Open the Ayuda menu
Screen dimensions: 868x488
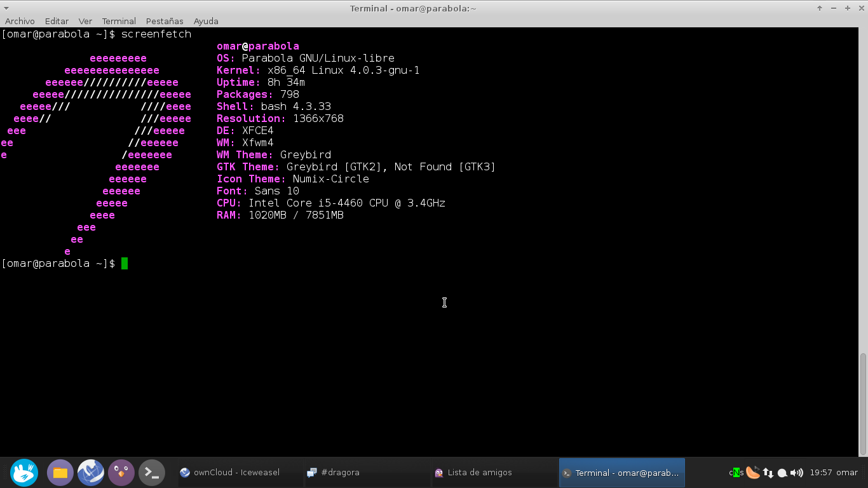point(206,21)
